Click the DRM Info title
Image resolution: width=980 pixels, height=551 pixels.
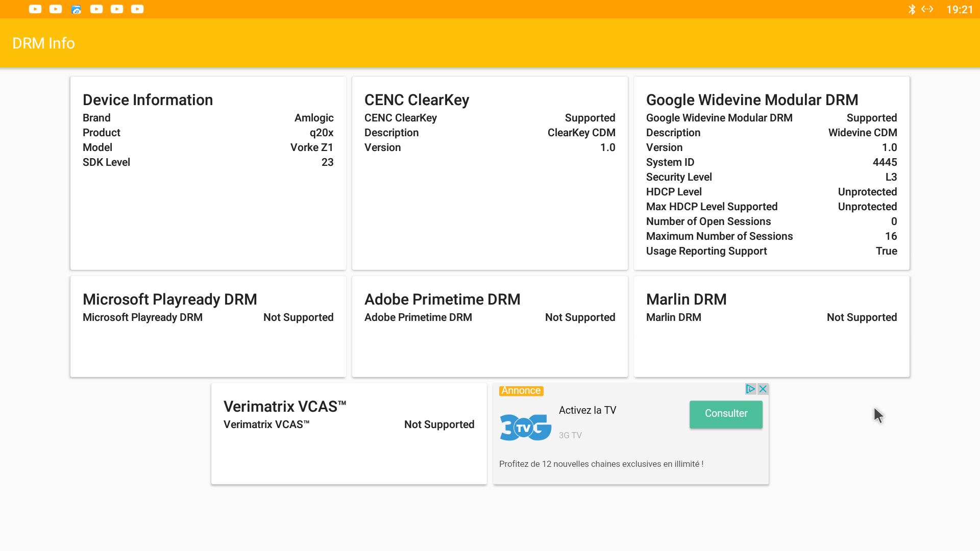pyautogui.click(x=43, y=43)
